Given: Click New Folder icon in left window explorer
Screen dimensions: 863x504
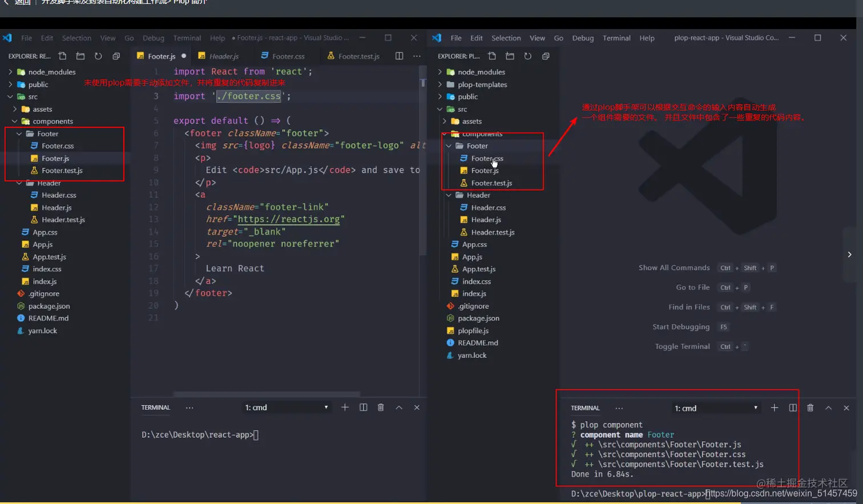Looking at the screenshot, I should [x=80, y=56].
